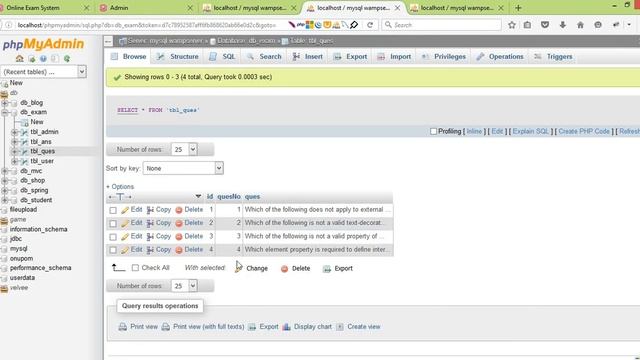Click the Create view icon
The width and height of the screenshot is (640, 360).
340,327
